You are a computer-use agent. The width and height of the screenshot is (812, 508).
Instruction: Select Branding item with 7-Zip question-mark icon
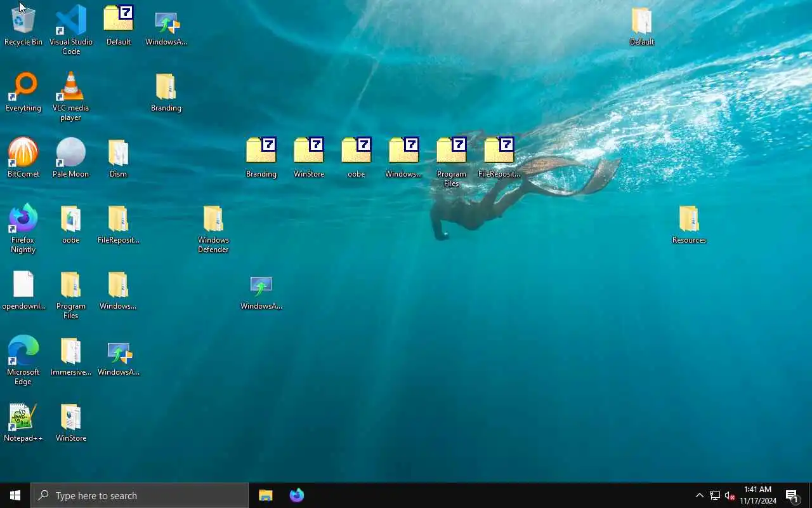pos(261,157)
